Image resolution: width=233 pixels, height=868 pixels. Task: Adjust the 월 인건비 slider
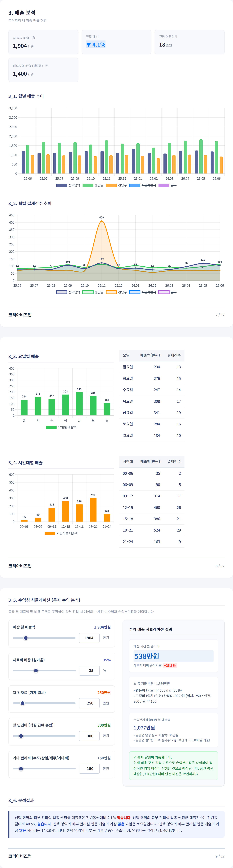pyautogui.click(x=44, y=736)
